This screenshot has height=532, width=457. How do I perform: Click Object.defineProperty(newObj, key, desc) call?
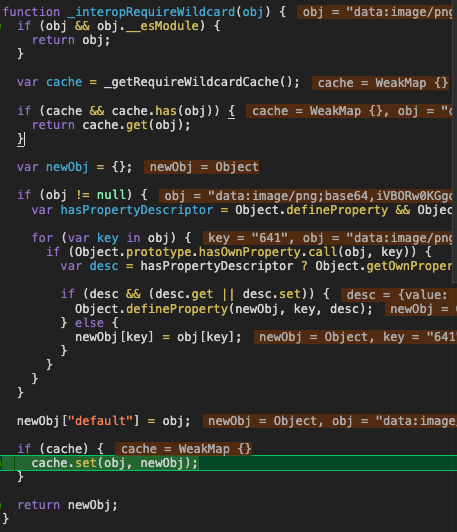224,309
